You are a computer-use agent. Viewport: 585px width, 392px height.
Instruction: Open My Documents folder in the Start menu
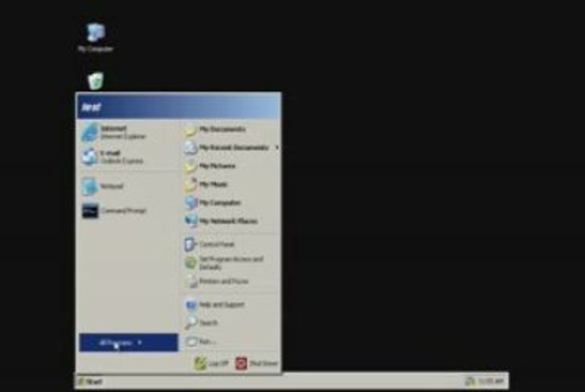(x=231, y=129)
